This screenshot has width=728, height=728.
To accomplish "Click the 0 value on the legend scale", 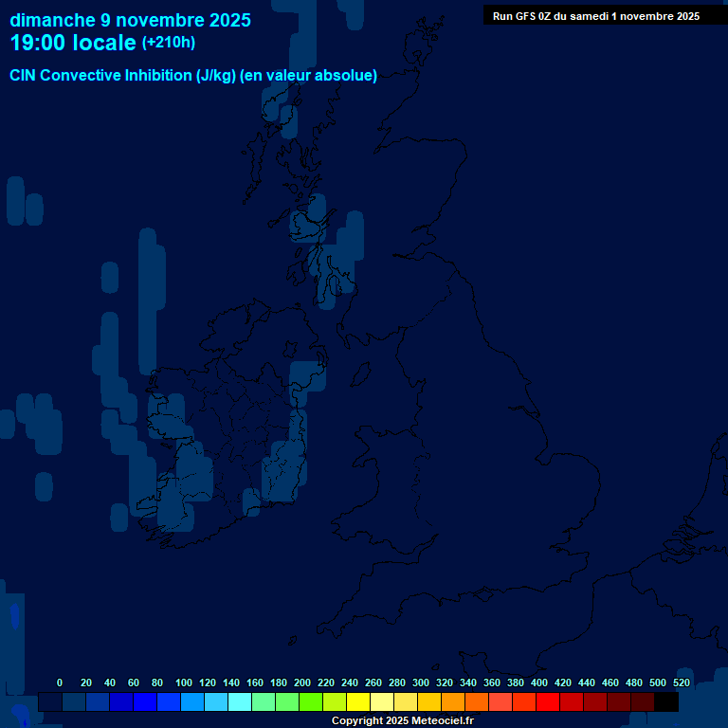I will (60, 682).
